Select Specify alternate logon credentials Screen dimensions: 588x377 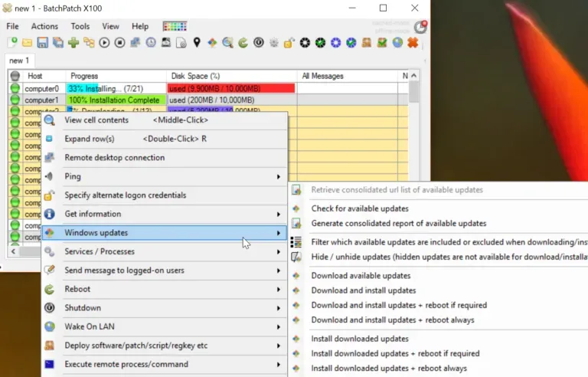[165, 195]
